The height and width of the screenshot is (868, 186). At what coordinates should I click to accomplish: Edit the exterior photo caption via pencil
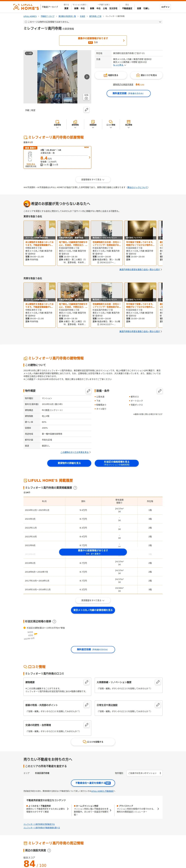86,110
